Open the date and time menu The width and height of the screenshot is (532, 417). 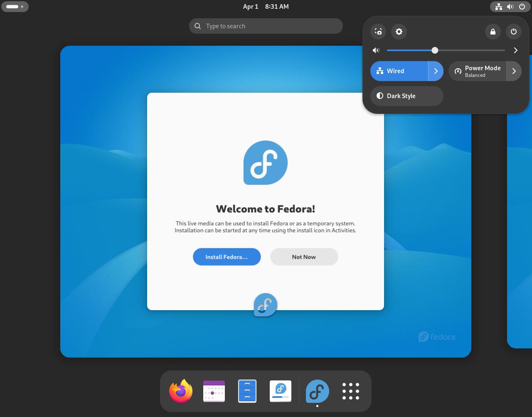click(x=266, y=7)
